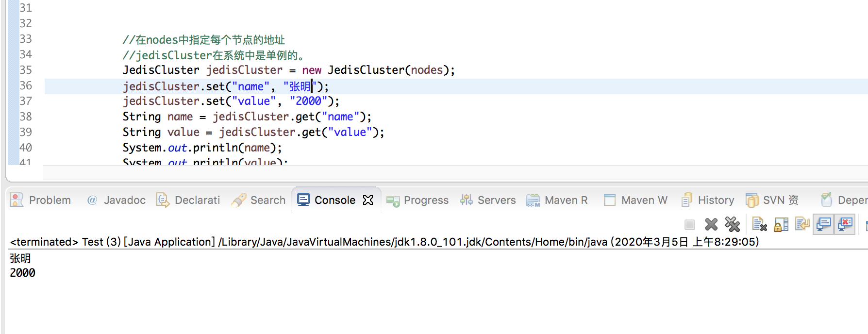Viewport: 868px width, 334px height.
Task: Open the SVN repository tab
Action: 772,200
